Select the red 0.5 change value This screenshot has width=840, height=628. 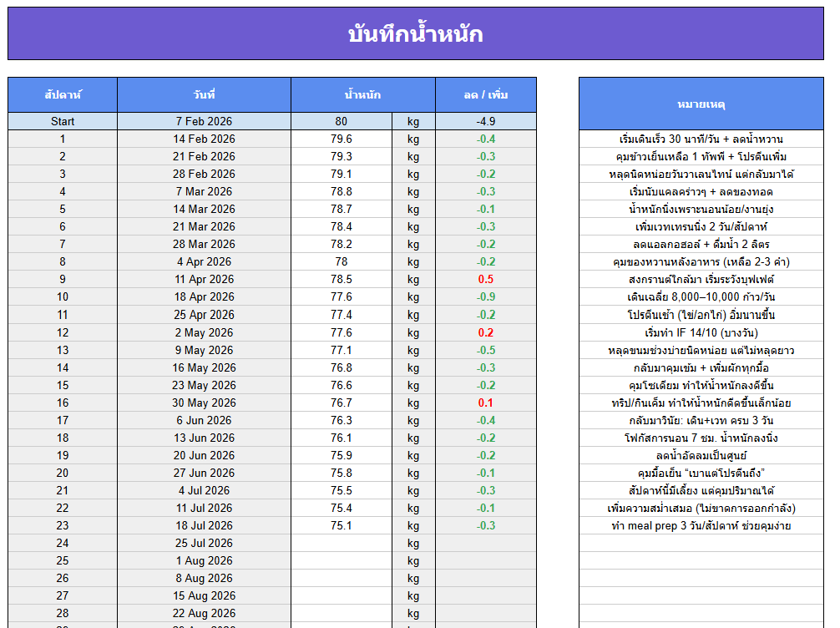pos(485,280)
